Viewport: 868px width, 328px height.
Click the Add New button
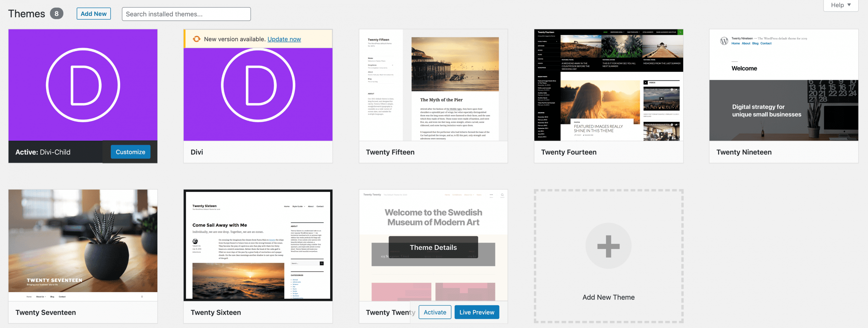point(94,14)
